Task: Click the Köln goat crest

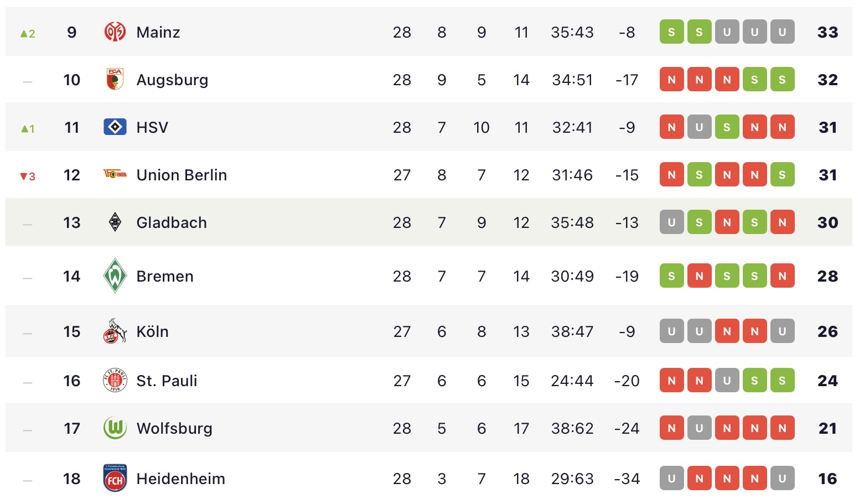Action: [x=115, y=331]
